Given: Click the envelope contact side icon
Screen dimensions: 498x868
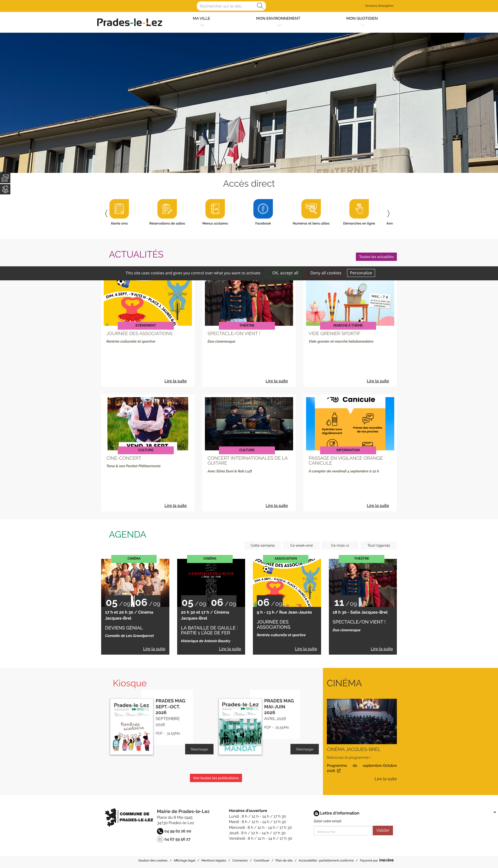Looking at the screenshot, I should (x=5, y=178).
